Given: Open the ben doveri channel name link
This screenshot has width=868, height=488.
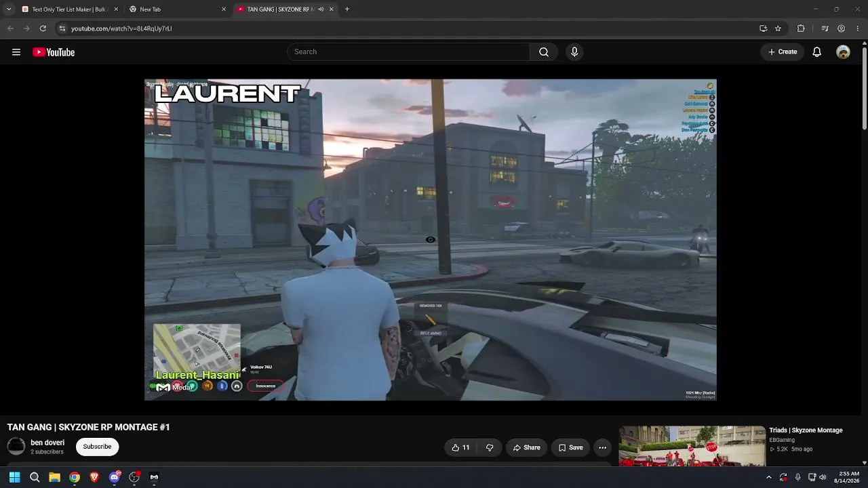Looking at the screenshot, I should pyautogui.click(x=47, y=443).
